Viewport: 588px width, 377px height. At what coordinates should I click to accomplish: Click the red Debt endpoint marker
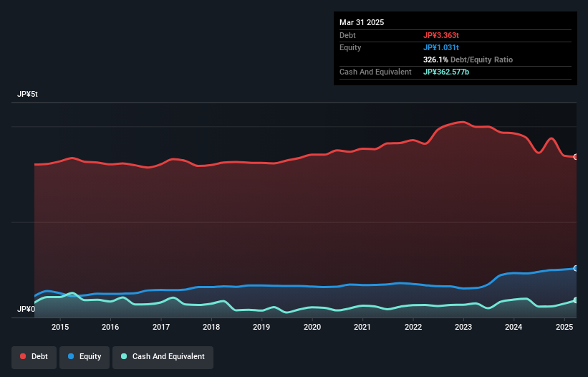576,157
